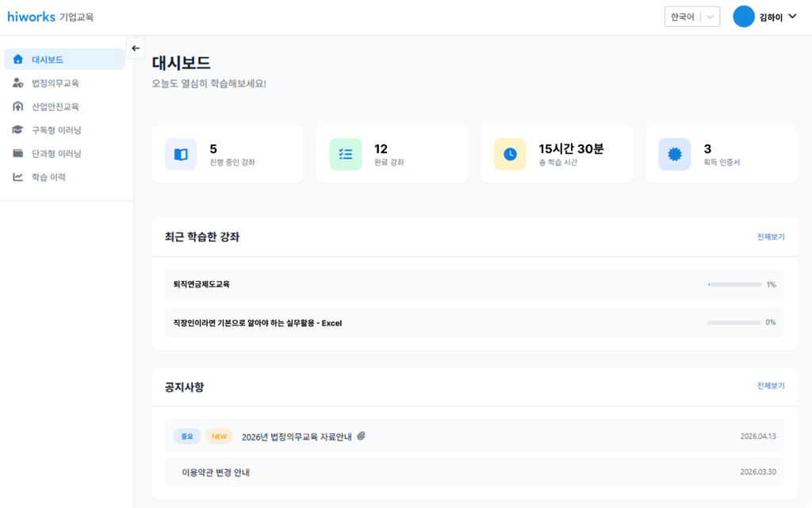Click the certificate badge icon
The image size is (812, 508).
pyautogui.click(x=674, y=154)
